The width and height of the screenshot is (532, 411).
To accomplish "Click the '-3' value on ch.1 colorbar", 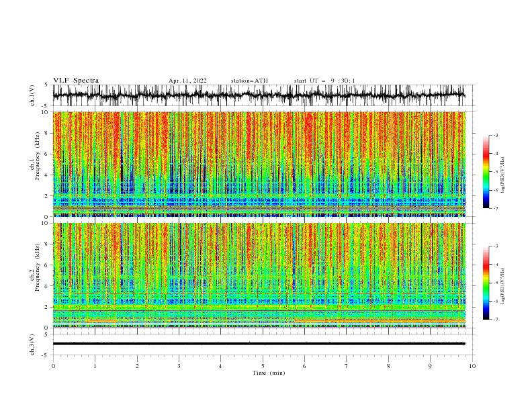I will (x=495, y=135).
